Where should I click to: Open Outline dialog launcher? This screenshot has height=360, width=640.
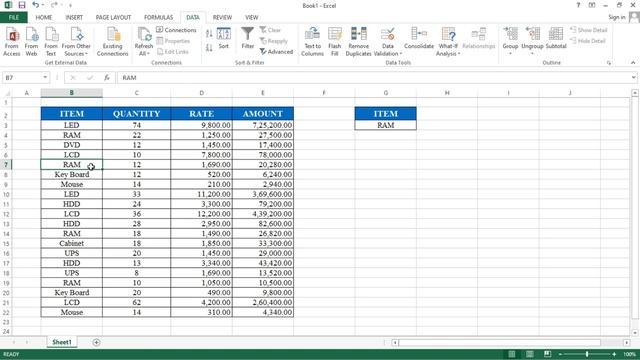point(609,63)
